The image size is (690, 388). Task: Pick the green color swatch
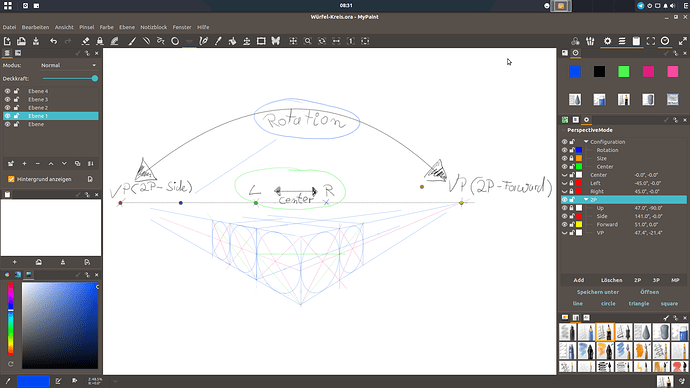coord(624,72)
